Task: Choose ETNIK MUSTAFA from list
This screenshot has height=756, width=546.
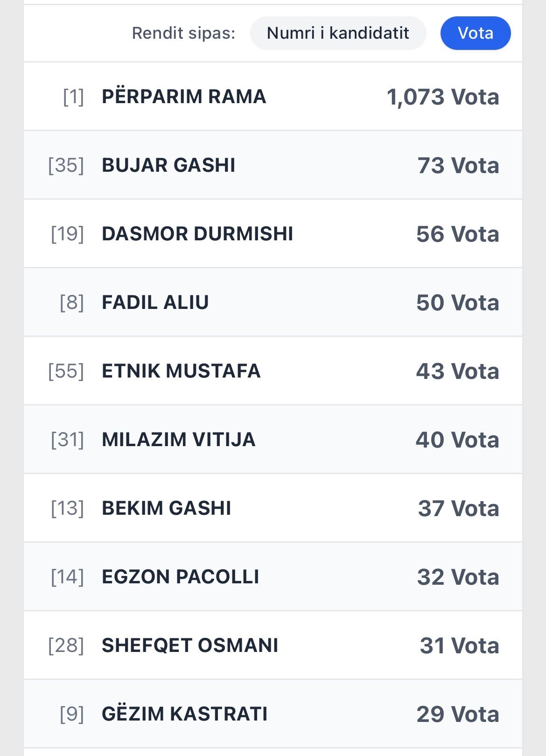Action: point(181,371)
